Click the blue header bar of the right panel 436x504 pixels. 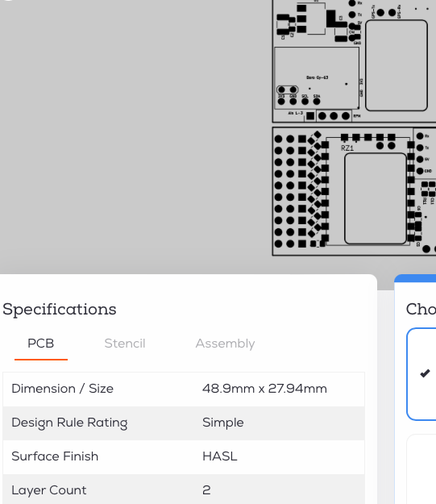pos(415,278)
